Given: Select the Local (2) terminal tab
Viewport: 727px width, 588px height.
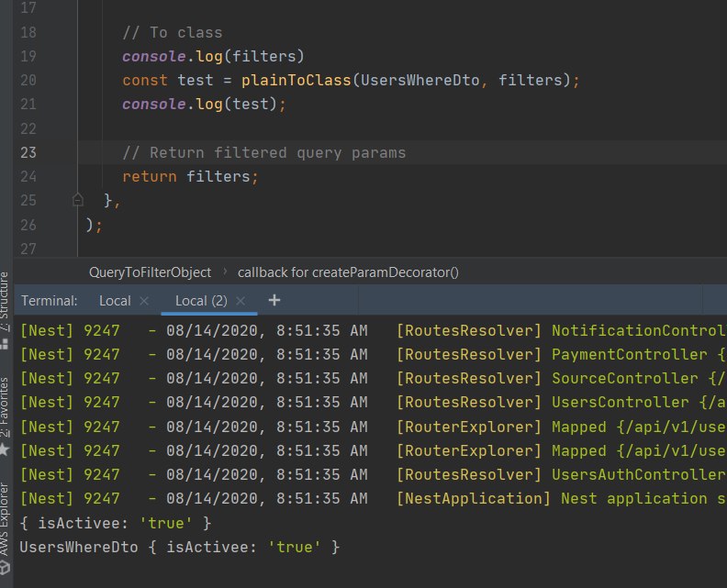Looking at the screenshot, I should [x=201, y=301].
